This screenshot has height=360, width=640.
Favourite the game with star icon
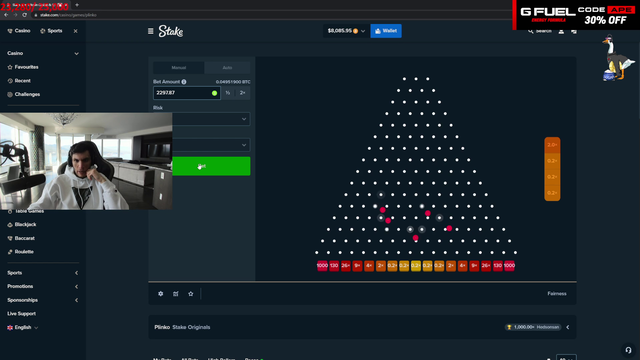click(191, 294)
